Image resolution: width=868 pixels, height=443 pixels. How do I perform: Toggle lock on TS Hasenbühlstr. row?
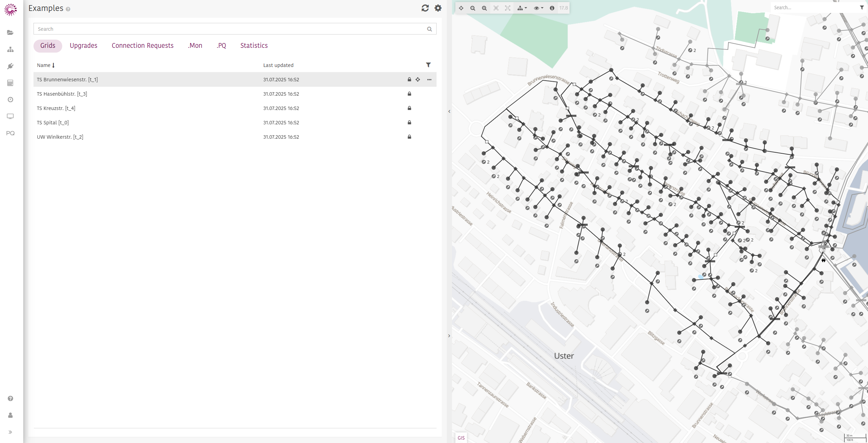(x=409, y=94)
